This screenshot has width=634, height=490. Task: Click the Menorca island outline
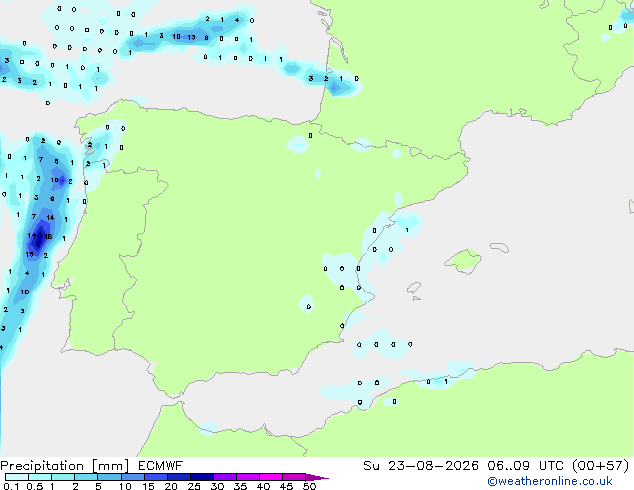499,247
